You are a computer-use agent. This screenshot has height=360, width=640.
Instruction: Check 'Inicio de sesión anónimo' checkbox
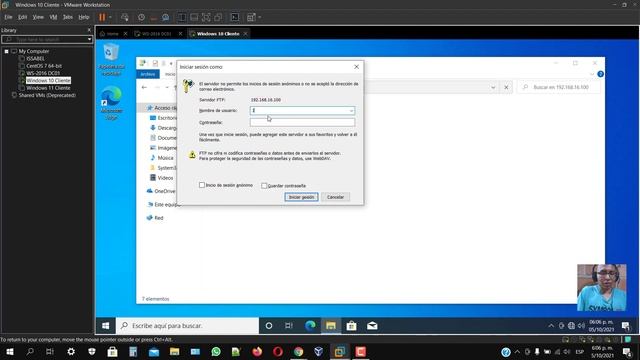click(x=202, y=185)
